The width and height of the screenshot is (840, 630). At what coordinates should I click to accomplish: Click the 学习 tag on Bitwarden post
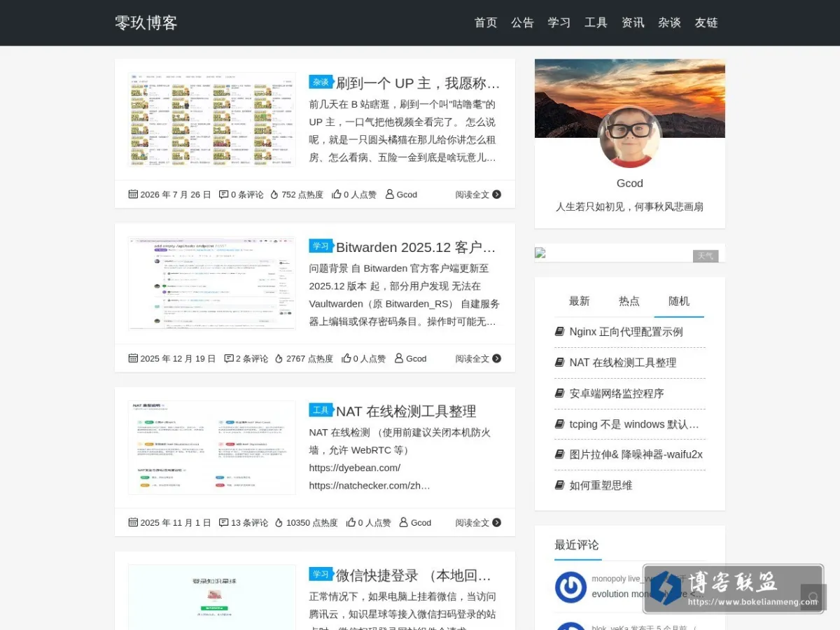tap(321, 246)
